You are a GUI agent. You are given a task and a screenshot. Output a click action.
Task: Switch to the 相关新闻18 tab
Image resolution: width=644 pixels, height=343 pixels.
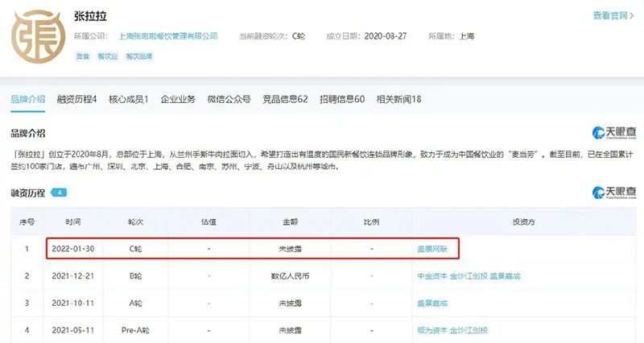[x=398, y=99]
